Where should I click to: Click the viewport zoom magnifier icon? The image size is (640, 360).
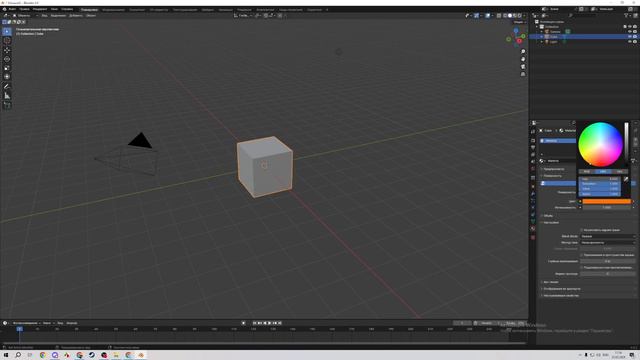[523, 52]
